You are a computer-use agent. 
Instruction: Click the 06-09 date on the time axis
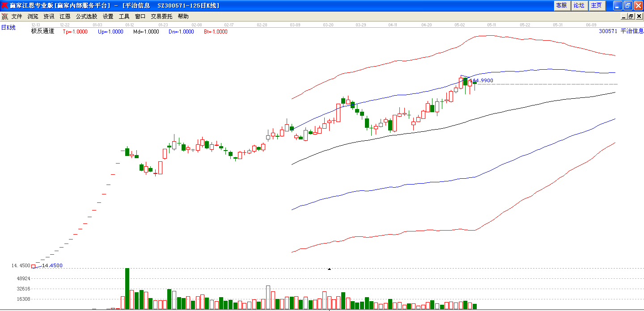coord(591,25)
